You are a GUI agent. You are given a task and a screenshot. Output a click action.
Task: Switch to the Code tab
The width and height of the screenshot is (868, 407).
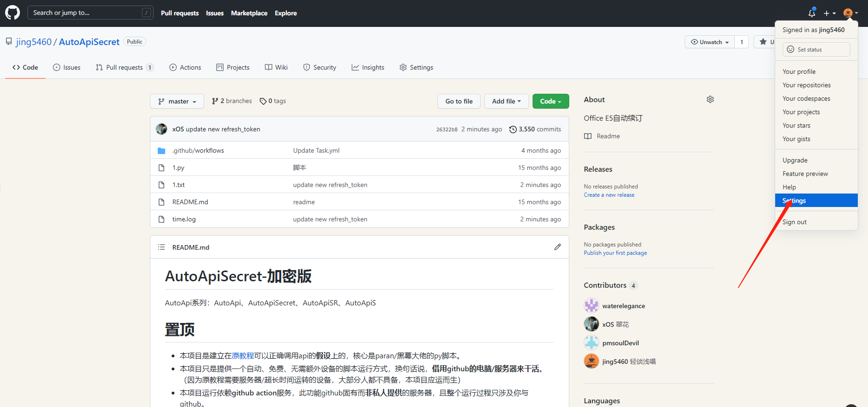click(x=26, y=67)
